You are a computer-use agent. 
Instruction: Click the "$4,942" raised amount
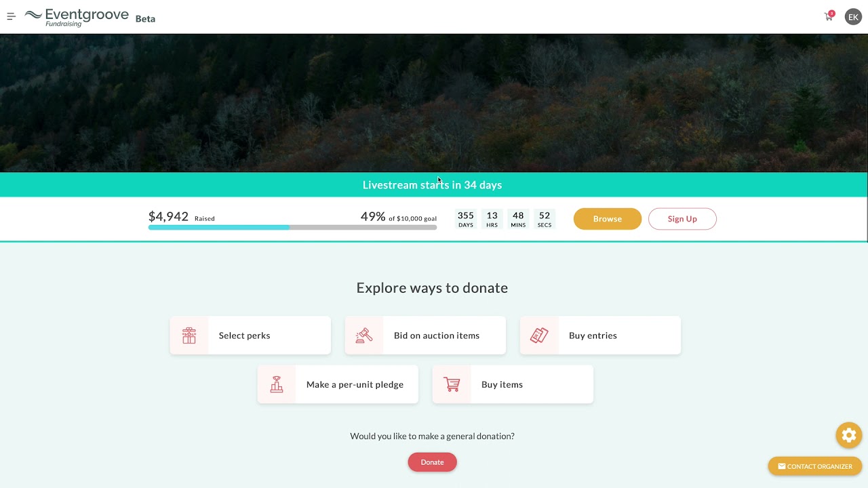(168, 216)
